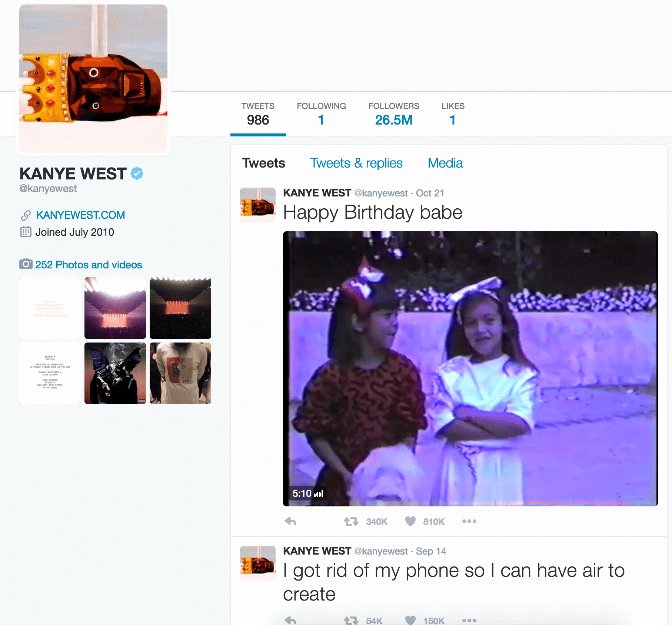Open the winged figure album art thumbnail
This screenshot has height=625, width=672.
[x=115, y=373]
